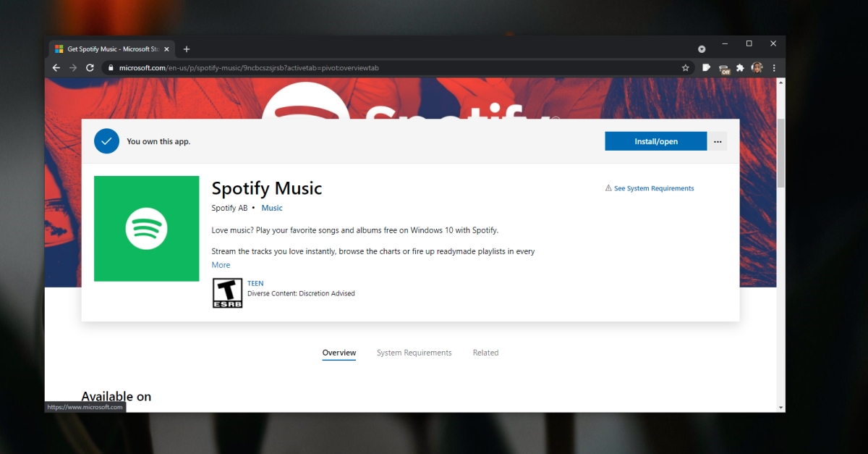
Task: Click the notes extension icon in toolbar
Action: 706,67
